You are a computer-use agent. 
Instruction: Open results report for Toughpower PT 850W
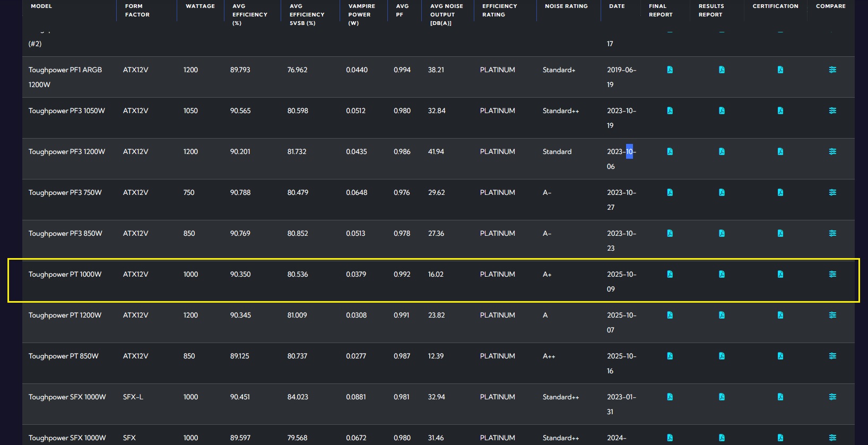coord(722,356)
